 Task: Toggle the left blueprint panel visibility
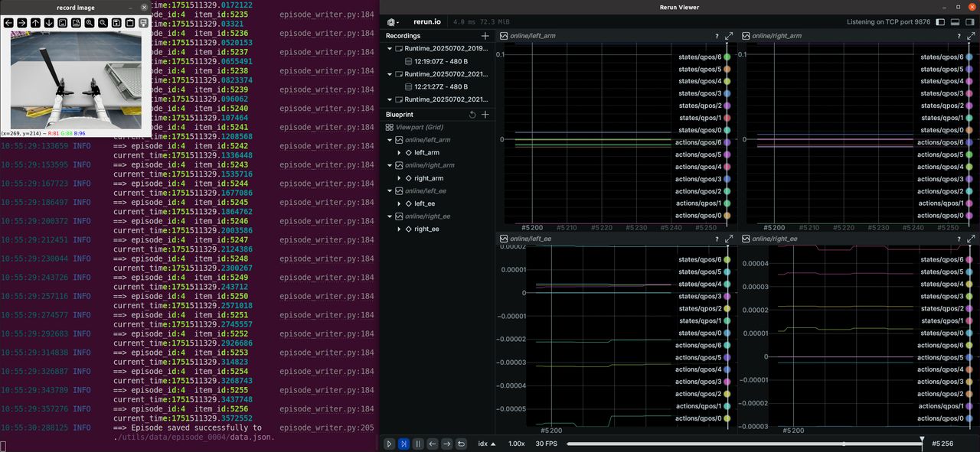941,22
